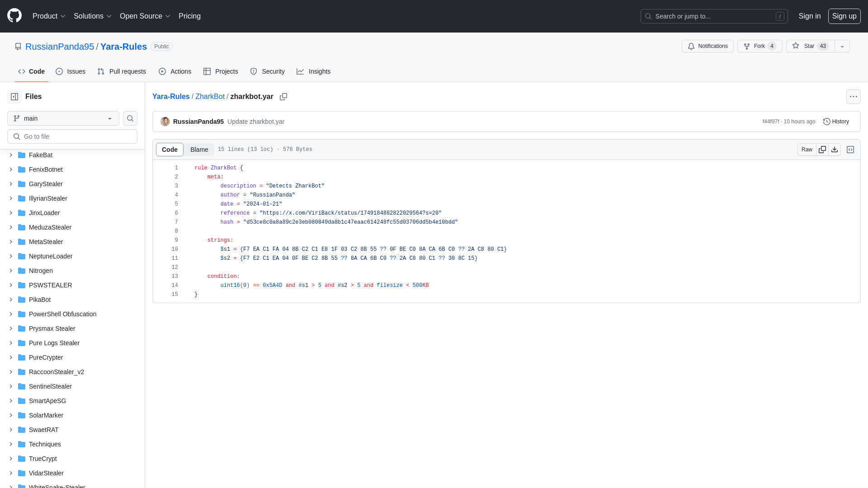Focus the Go to file field

coord(72,136)
